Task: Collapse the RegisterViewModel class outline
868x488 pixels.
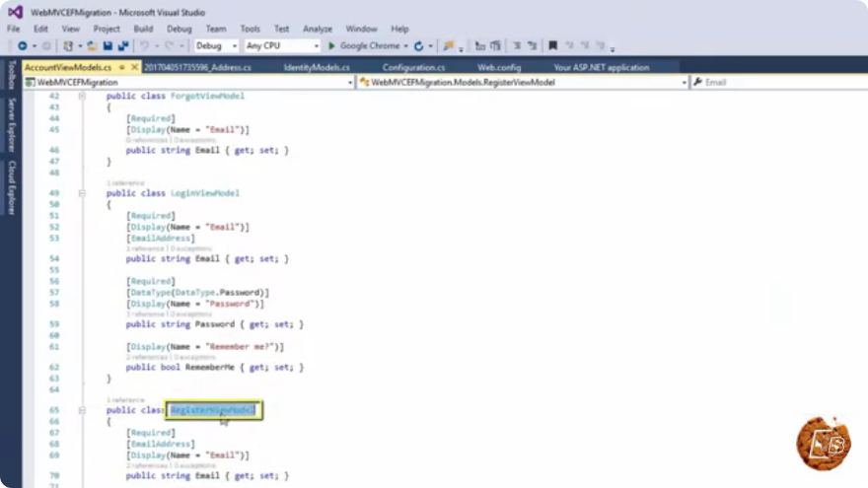Action: pyautogui.click(x=82, y=410)
